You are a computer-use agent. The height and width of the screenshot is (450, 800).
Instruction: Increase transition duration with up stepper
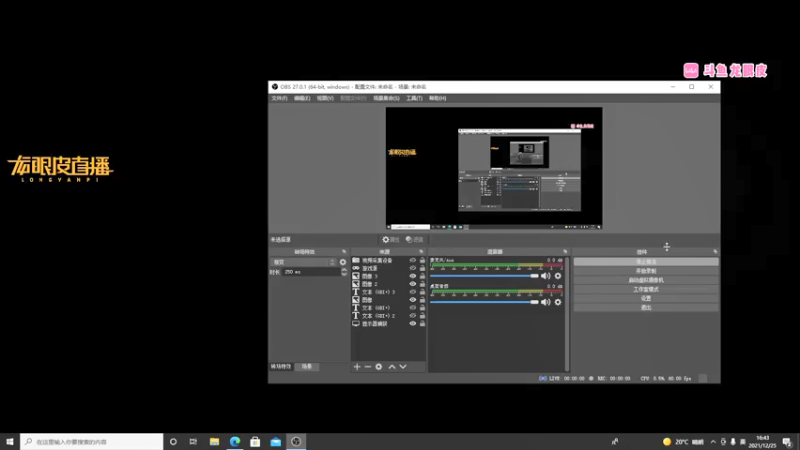tap(344, 270)
